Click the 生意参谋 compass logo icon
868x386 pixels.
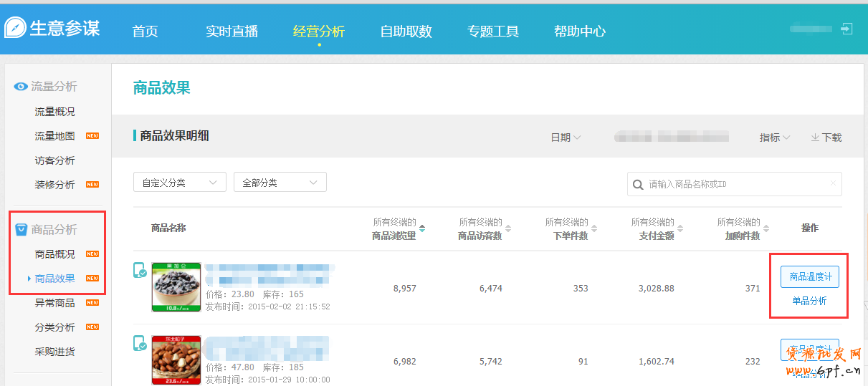click(15, 28)
